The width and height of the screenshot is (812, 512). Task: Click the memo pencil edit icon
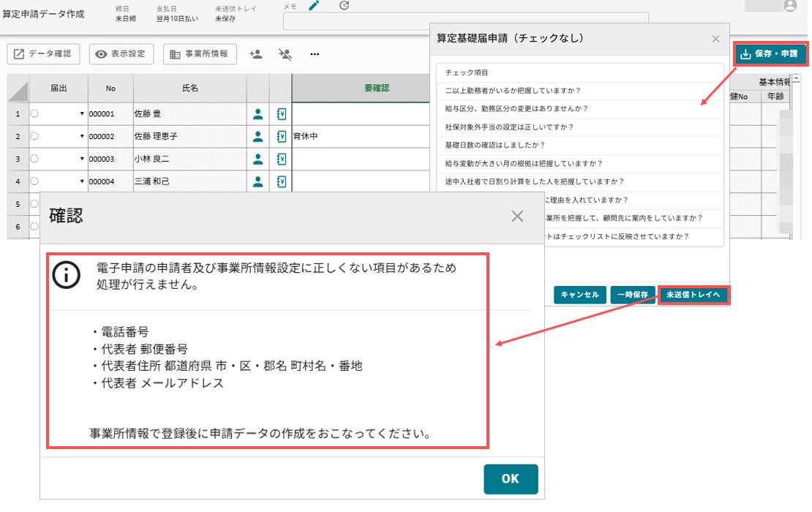click(x=314, y=6)
